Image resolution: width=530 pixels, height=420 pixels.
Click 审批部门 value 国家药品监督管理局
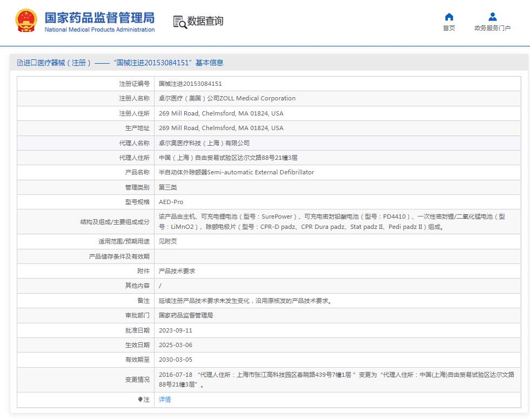pos(186,315)
